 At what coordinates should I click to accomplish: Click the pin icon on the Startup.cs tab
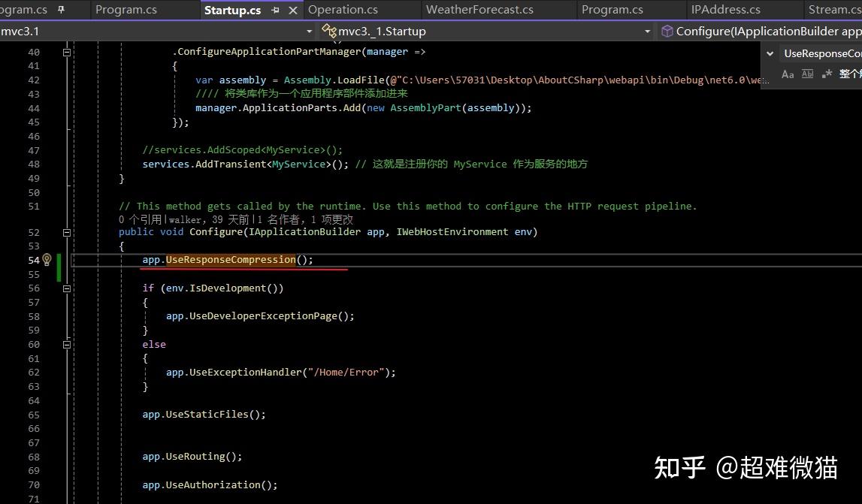275,11
